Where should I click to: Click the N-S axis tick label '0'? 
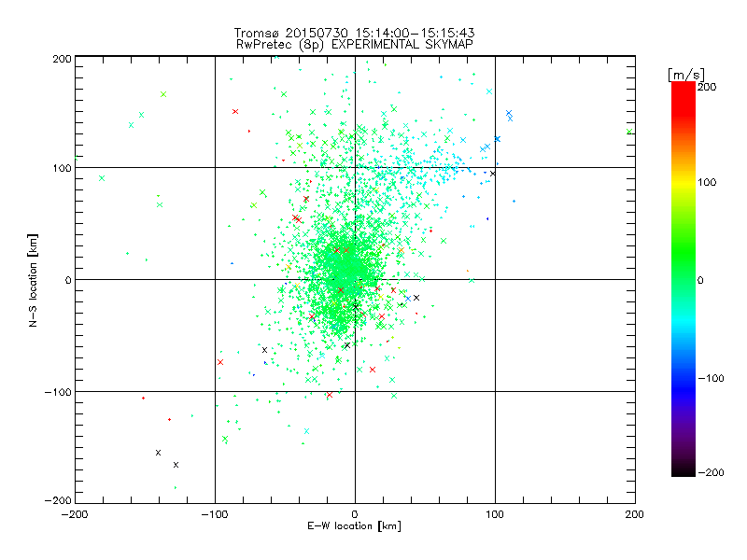(x=68, y=280)
